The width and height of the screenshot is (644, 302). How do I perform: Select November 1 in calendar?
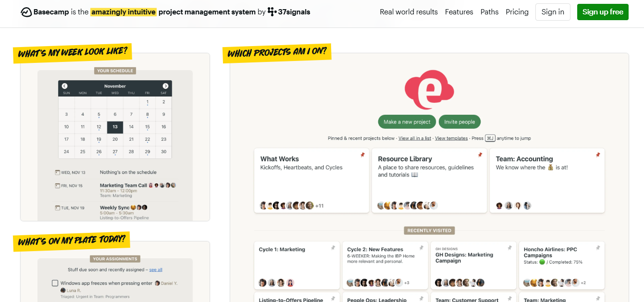click(x=148, y=102)
